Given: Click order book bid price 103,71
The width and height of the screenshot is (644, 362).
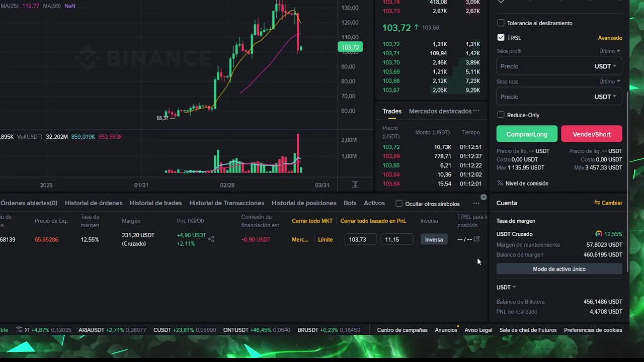Looking at the screenshot, I should (x=391, y=53).
